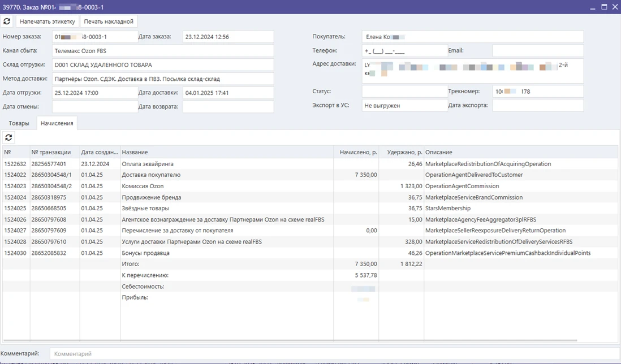Click the Напечатать этикетку button
The image size is (621, 364).
48,21
